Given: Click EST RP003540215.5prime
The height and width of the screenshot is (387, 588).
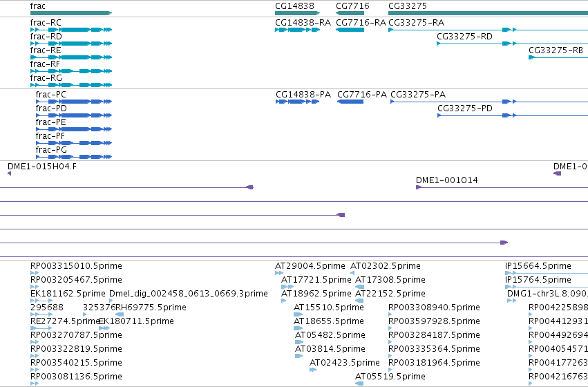Looking at the screenshot, I should [35, 370].
